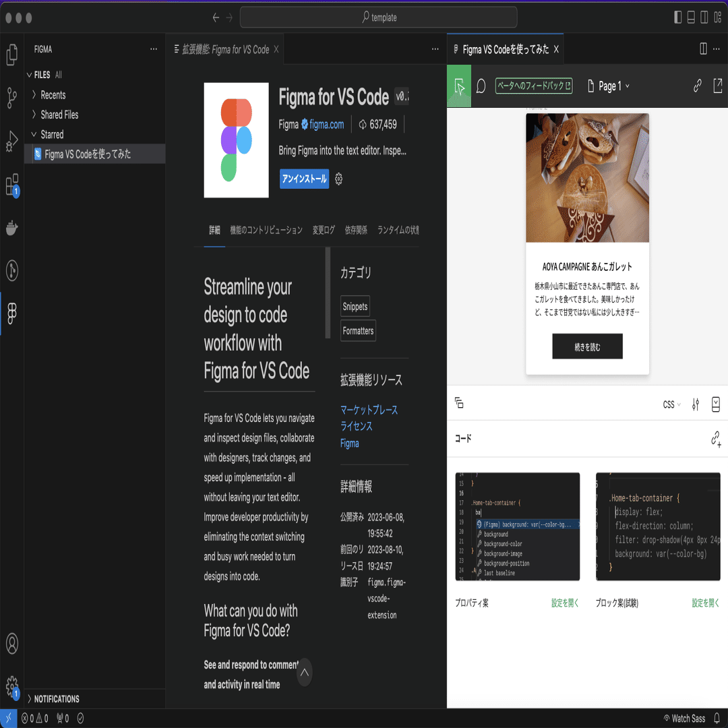Split the Figma editor to the right
The image size is (728, 728).
tap(703, 49)
